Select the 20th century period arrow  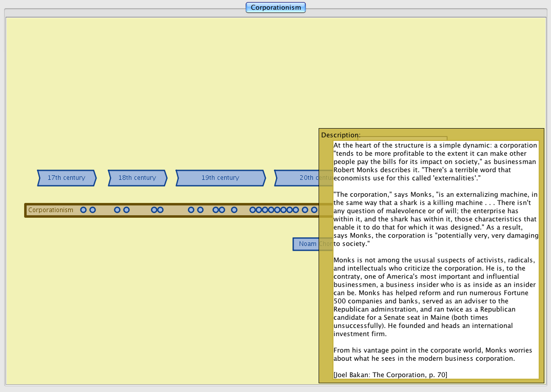tap(304, 178)
